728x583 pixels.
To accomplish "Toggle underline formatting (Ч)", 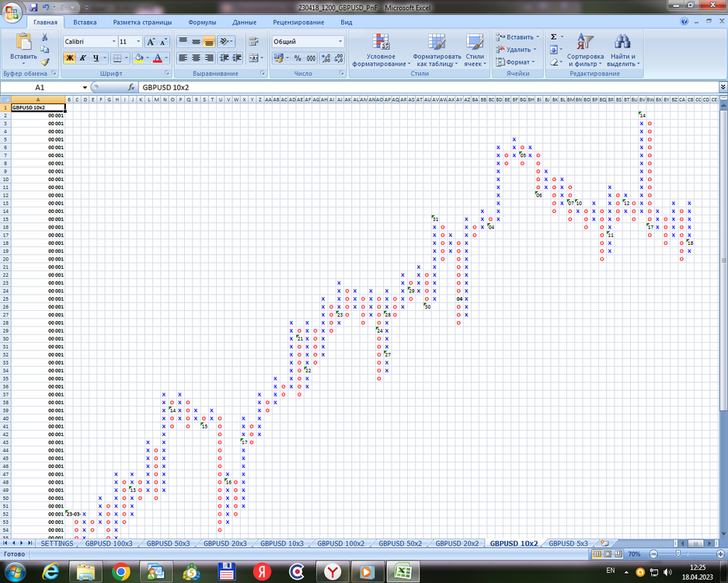I will coord(96,58).
